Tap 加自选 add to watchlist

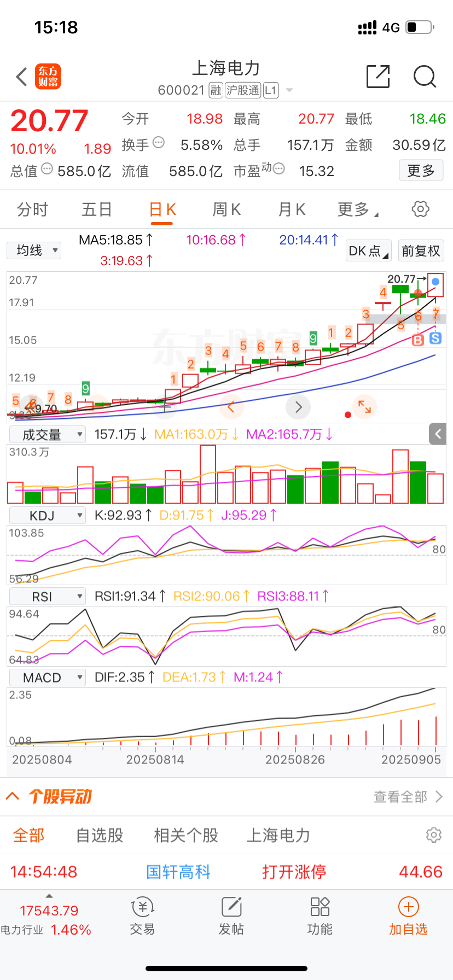click(408, 917)
